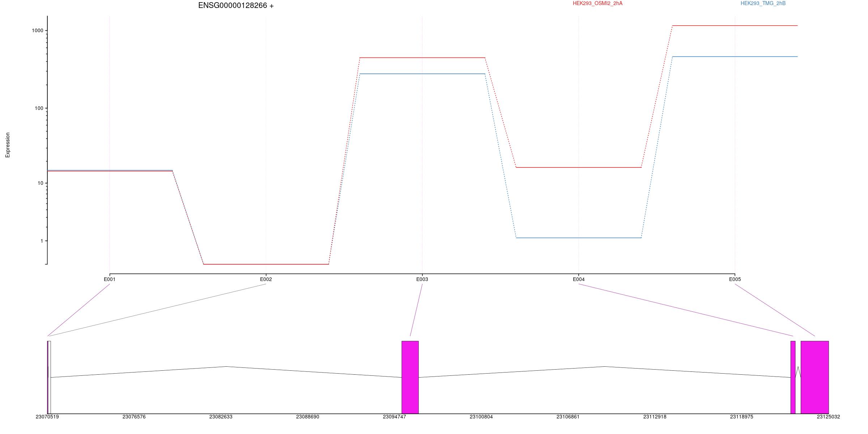Click exon label E001
The image size is (868, 434).
110,279
